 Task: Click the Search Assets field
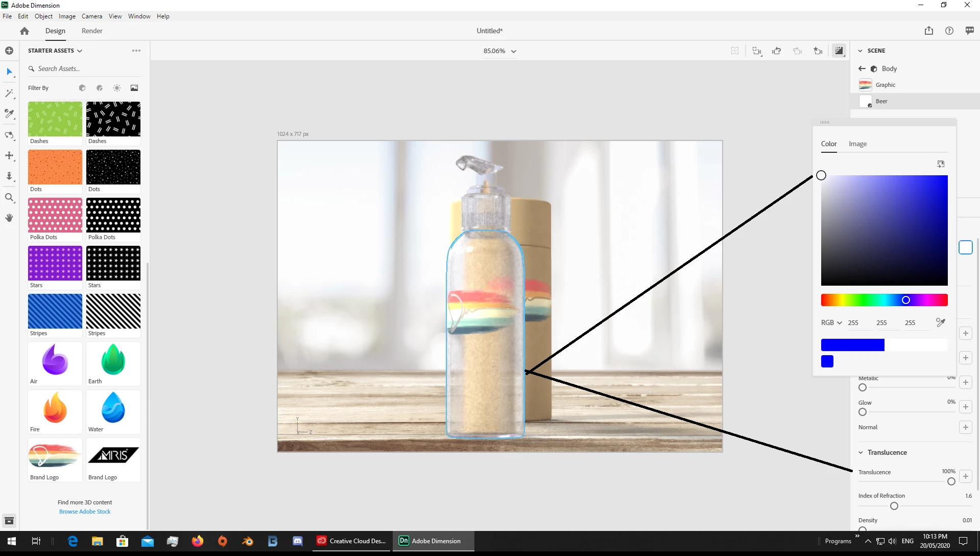coord(84,68)
